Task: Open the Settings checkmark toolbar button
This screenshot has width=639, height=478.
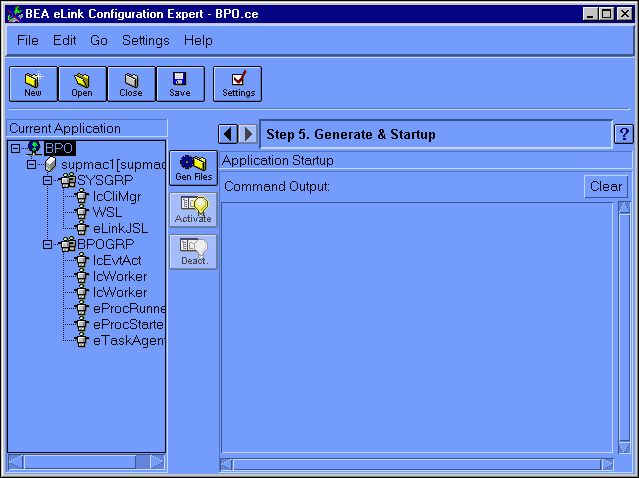Action: click(238, 84)
